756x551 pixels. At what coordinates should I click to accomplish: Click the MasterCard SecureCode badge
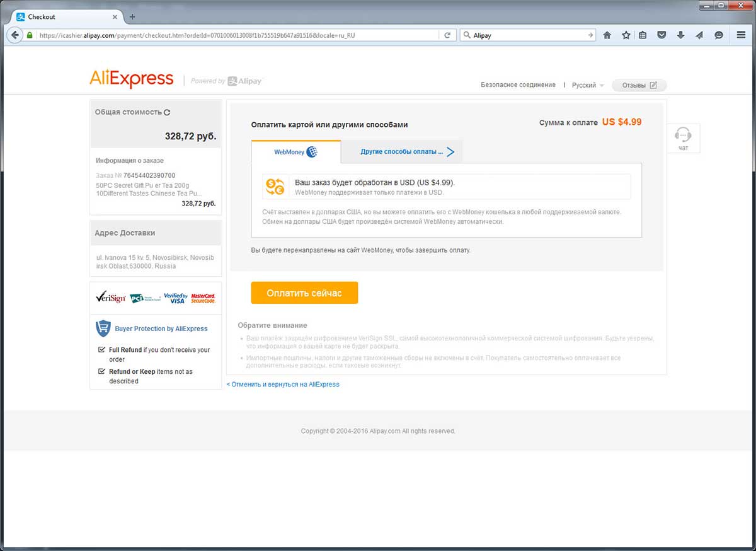(203, 298)
